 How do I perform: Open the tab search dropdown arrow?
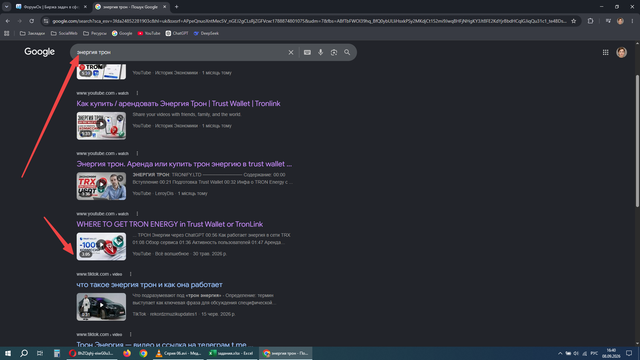pyautogui.click(x=7, y=7)
